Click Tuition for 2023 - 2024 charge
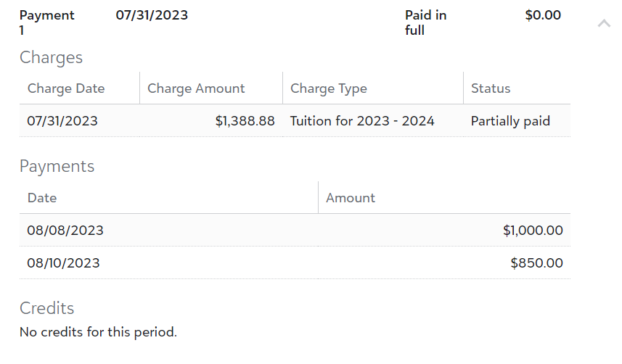The image size is (622, 364). [362, 121]
